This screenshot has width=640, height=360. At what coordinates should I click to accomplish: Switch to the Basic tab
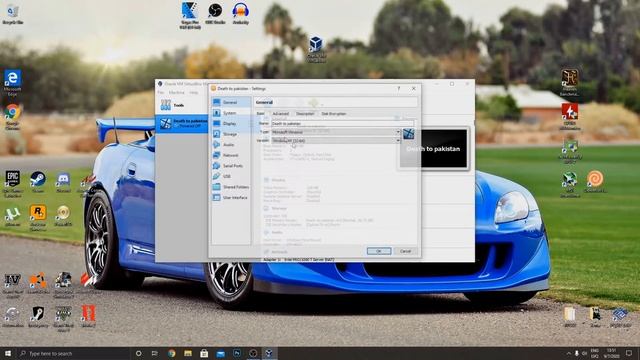click(x=260, y=113)
